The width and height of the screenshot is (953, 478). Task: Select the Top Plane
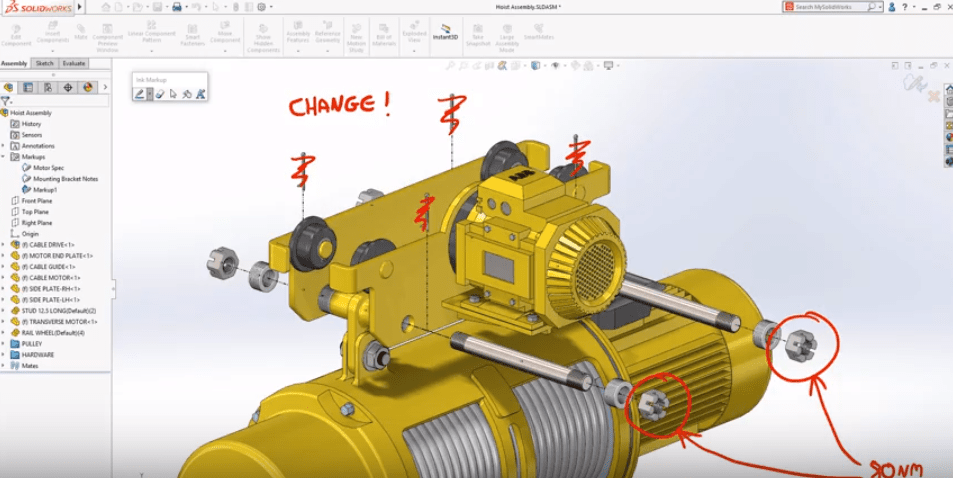[35, 212]
